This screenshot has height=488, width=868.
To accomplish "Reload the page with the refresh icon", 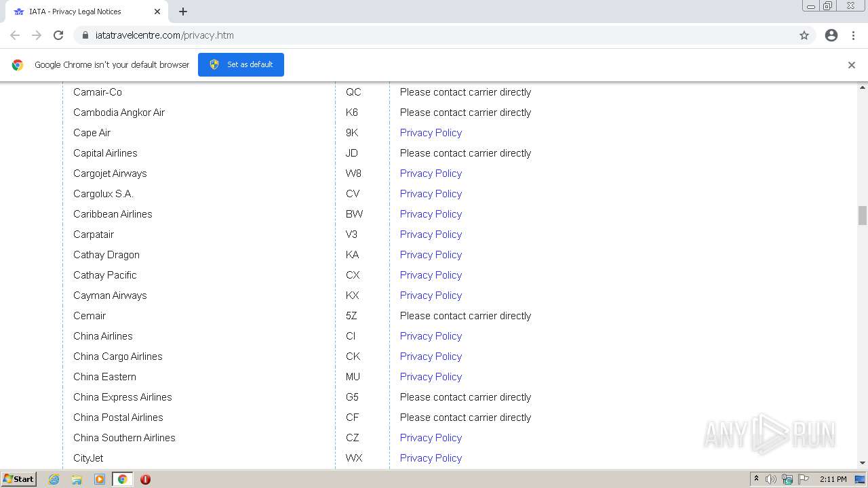I will pyautogui.click(x=58, y=35).
